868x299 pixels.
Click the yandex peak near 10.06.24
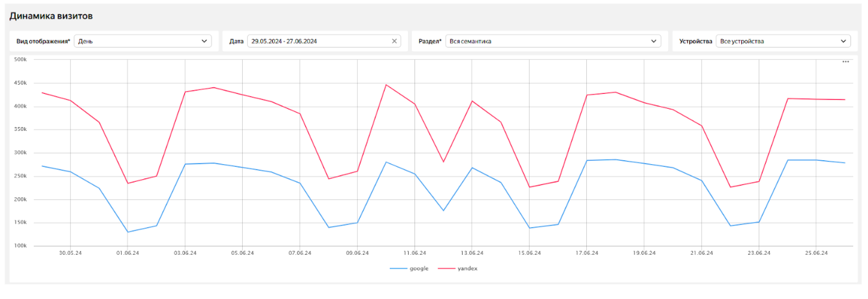pyautogui.click(x=386, y=85)
